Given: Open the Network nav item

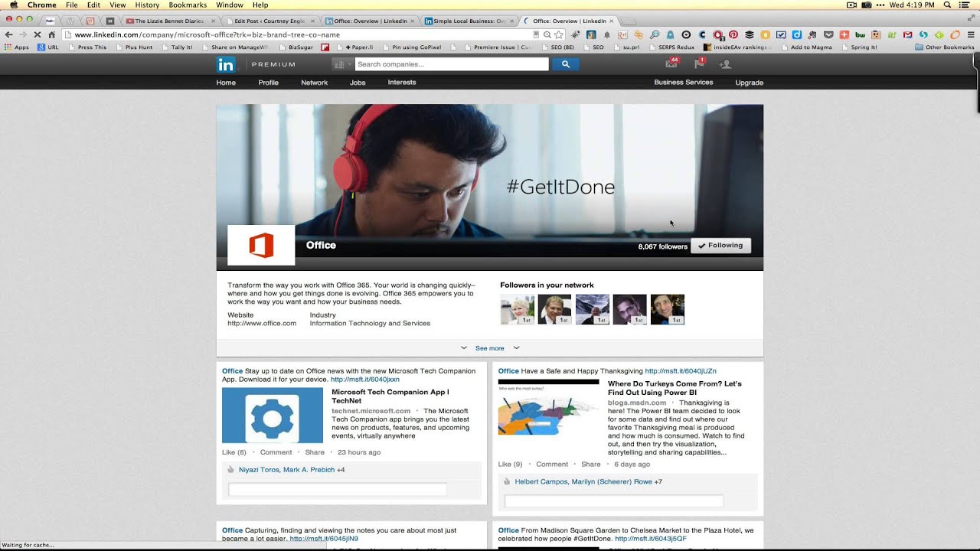Looking at the screenshot, I should pos(314,83).
